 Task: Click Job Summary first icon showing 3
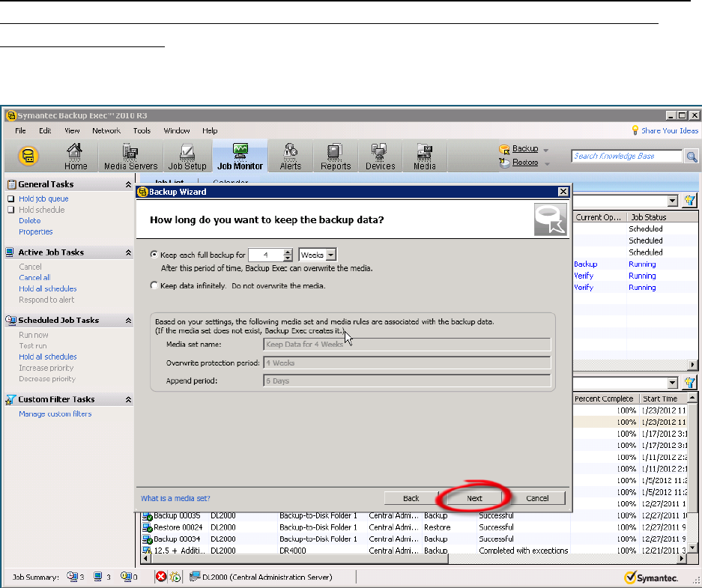73,576
